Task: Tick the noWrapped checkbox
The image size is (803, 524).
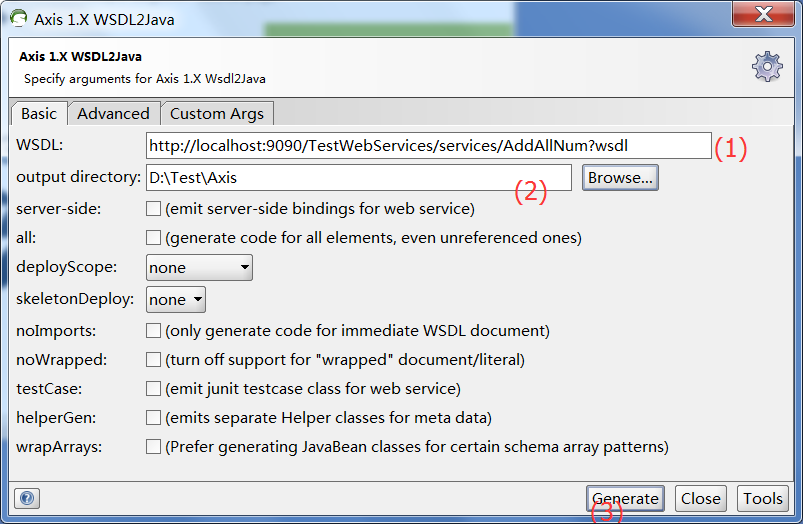Action: click(x=153, y=360)
